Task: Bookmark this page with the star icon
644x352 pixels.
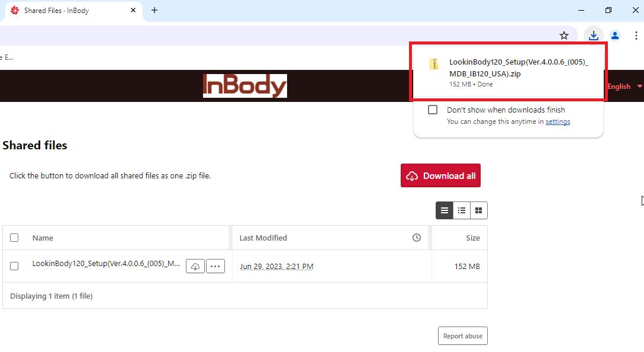Action: (x=564, y=36)
